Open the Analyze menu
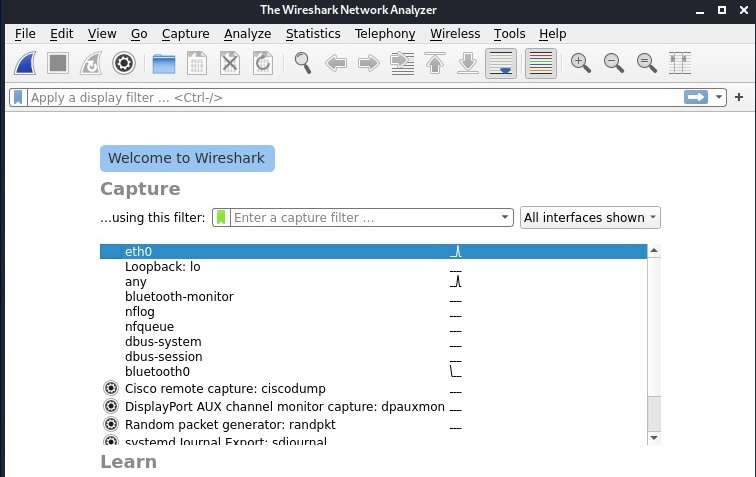This screenshot has width=756, height=477. point(247,34)
